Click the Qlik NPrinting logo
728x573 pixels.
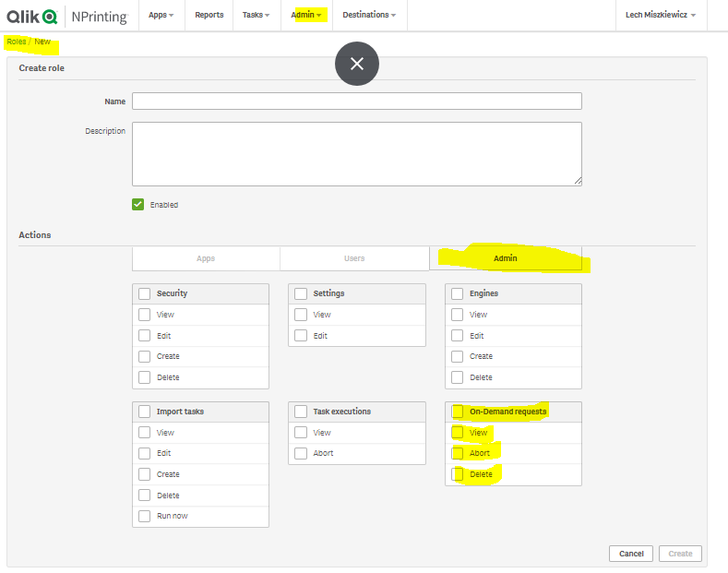66,17
